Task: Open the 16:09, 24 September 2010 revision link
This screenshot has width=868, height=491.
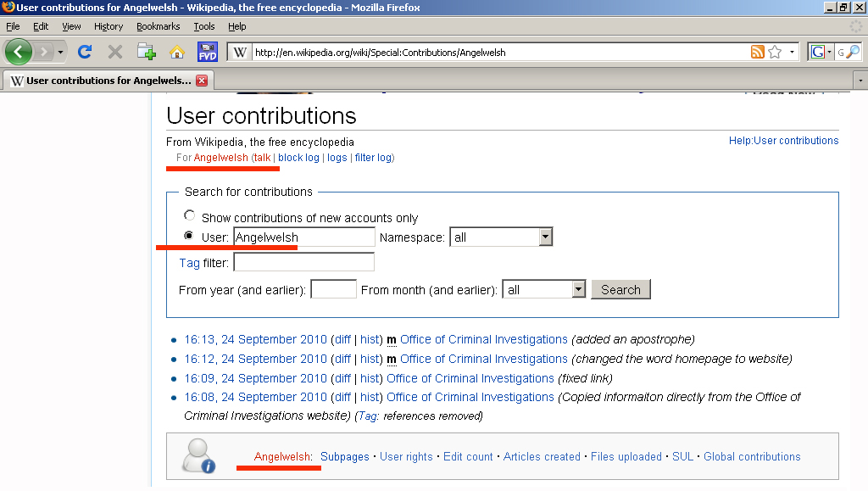Action: pyautogui.click(x=256, y=378)
